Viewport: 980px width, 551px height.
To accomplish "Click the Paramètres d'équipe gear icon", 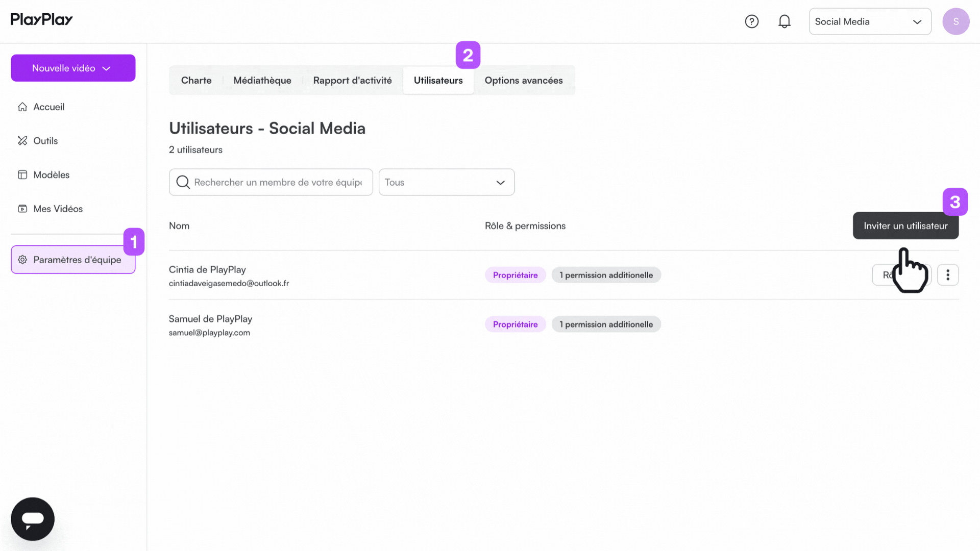I will pos(22,260).
